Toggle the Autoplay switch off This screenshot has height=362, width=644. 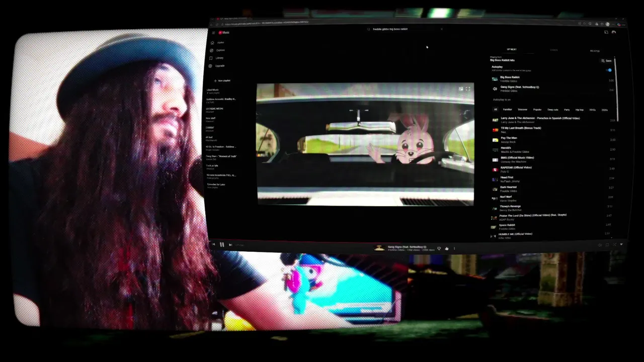609,70
